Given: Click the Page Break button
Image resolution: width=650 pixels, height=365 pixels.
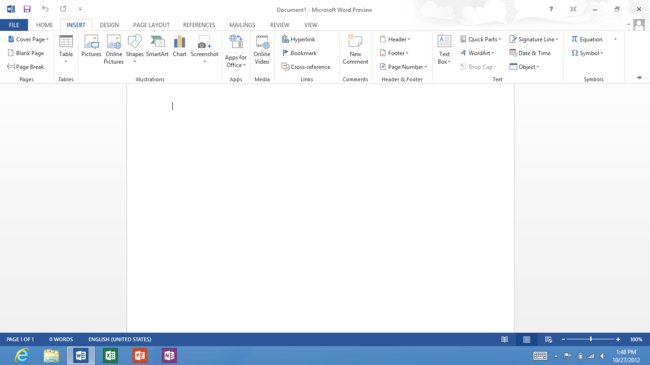Looking at the screenshot, I should click(x=26, y=66).
